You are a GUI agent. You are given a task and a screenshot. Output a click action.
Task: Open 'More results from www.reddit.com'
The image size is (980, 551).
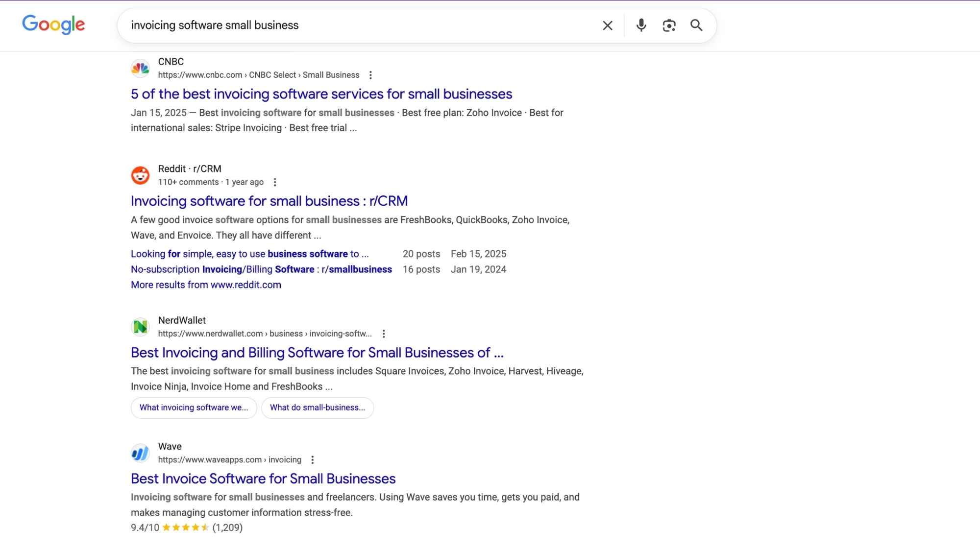206,285
